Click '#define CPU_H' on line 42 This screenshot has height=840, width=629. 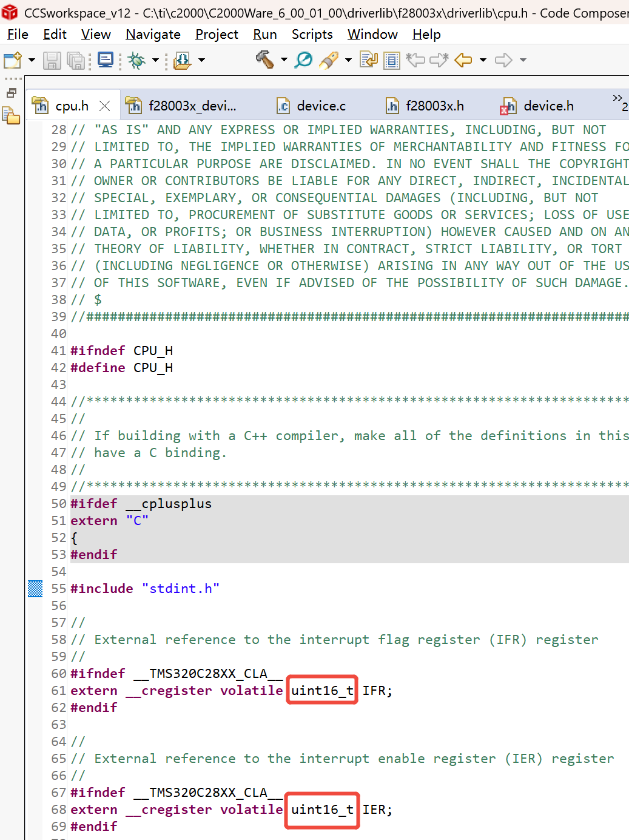[122, 368]
